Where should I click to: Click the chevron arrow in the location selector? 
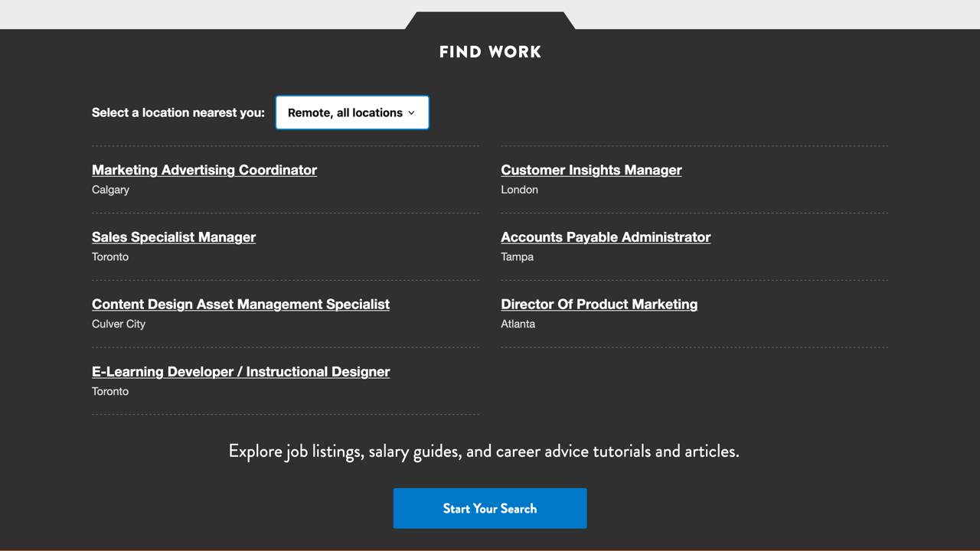[x=412, y=112]
